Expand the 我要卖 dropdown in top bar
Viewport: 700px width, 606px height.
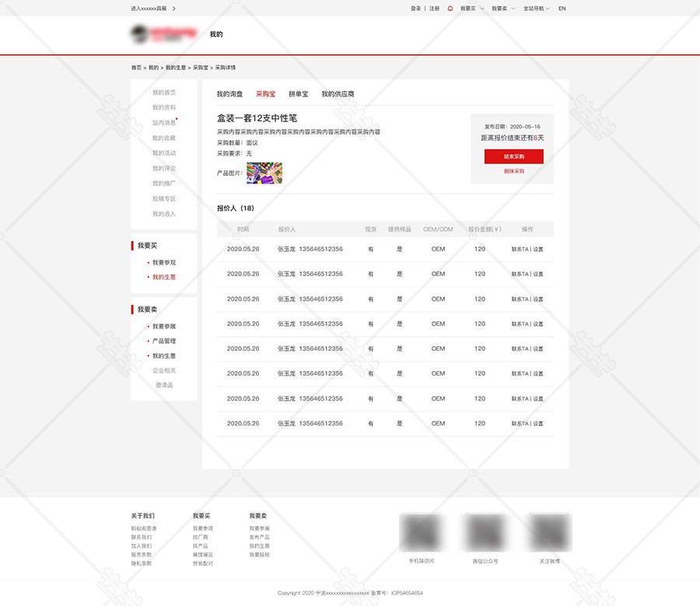coord(503,9)
